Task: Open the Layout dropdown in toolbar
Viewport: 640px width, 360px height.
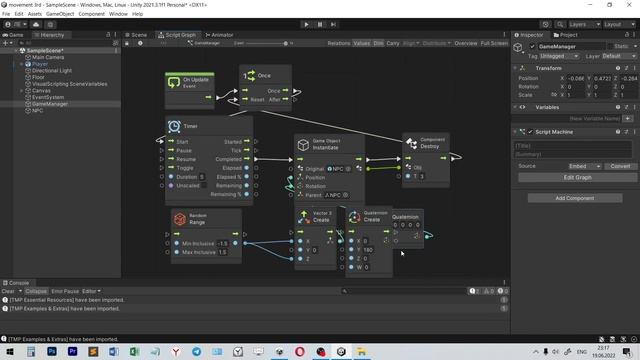Action: click(x=620, y=24)
